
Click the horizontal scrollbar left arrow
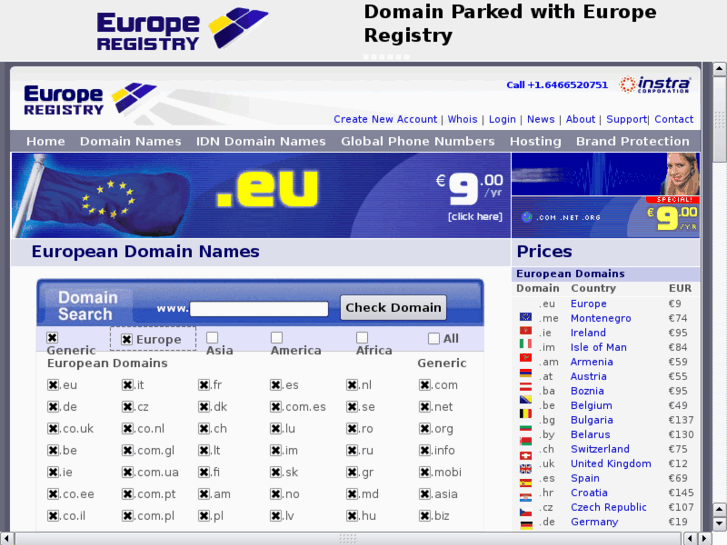[x=6, y=539]
